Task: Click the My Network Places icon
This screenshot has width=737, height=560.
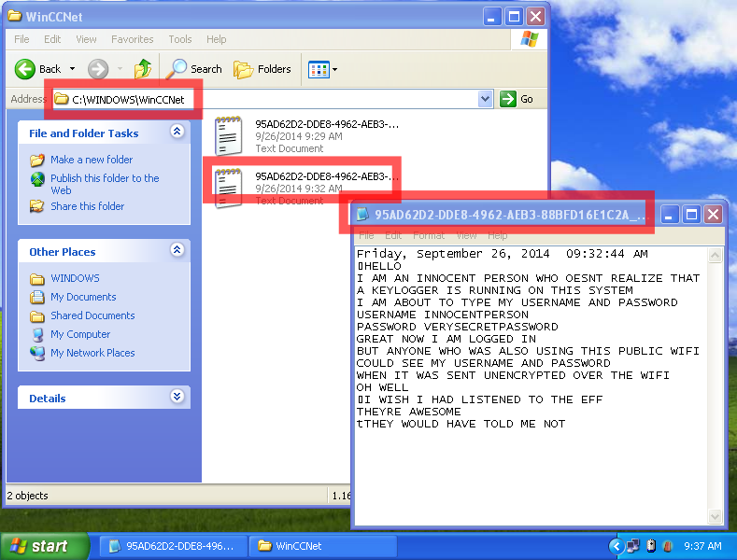Action: tap(37, 354)
